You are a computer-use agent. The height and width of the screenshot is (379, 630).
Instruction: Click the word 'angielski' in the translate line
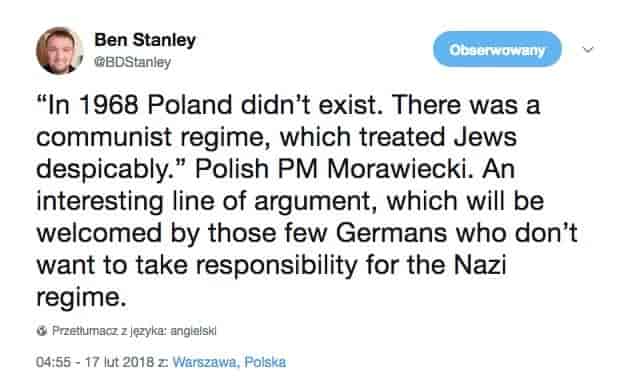[x=194, y=331]
